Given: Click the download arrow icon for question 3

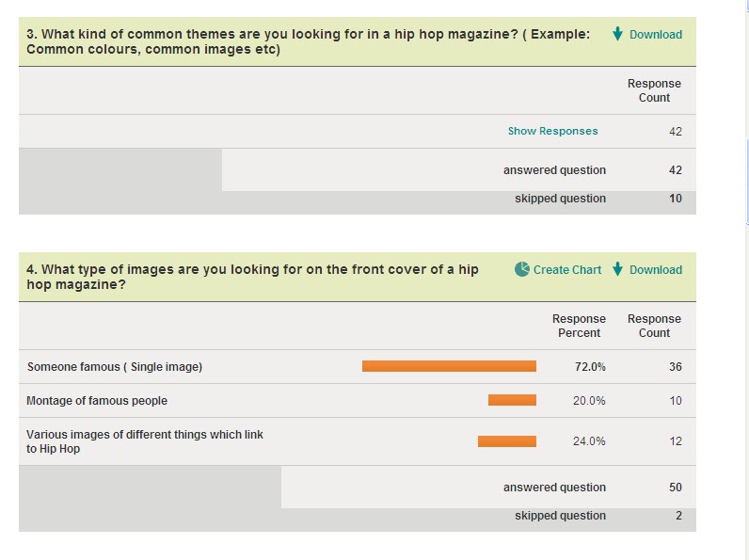Looking at the screenshot, I should click(617, 34).
